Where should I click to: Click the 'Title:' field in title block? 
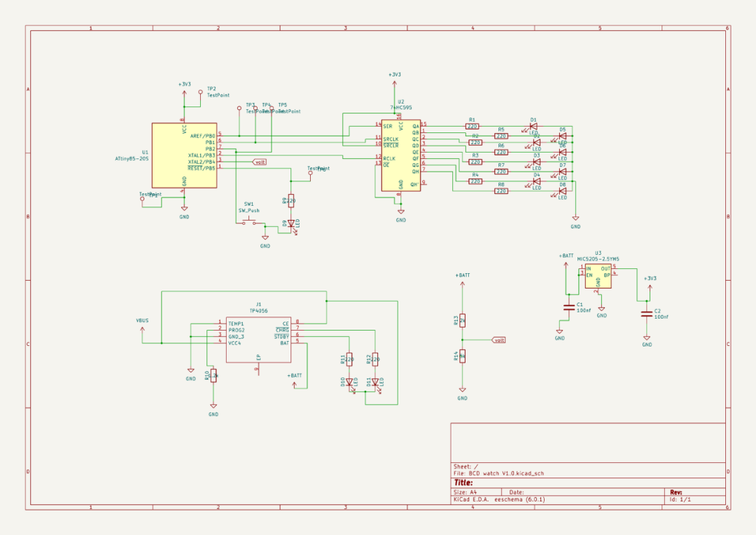tap(463, 482)
